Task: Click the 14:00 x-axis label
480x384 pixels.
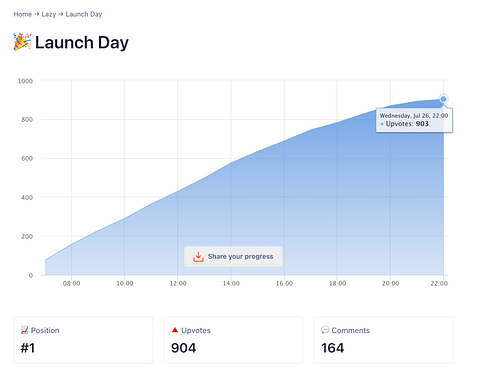Action: 231,284
